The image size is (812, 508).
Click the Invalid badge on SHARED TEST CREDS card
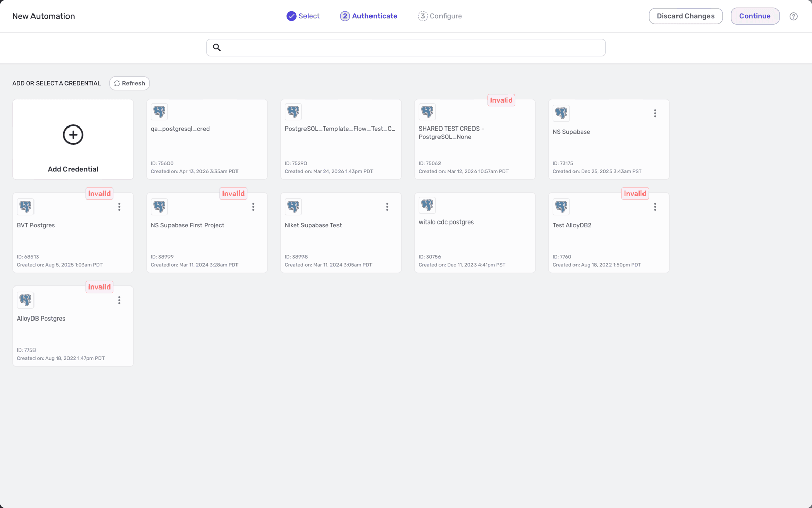(x=501, y=100)
